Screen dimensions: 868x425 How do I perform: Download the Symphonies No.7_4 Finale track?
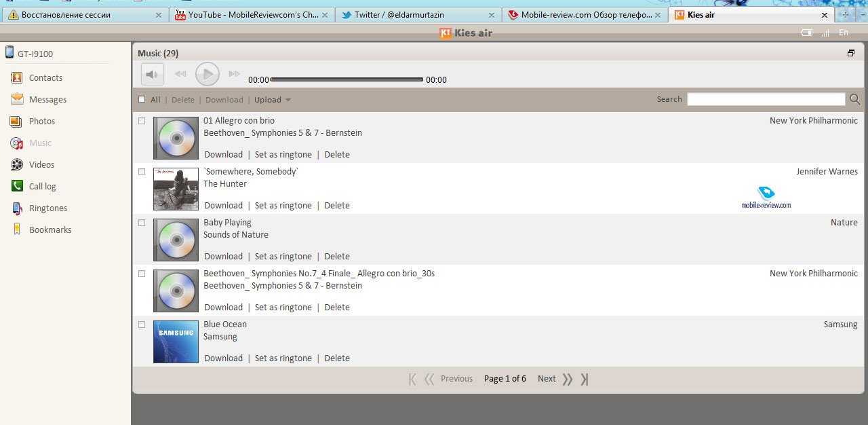click(223, 308)
